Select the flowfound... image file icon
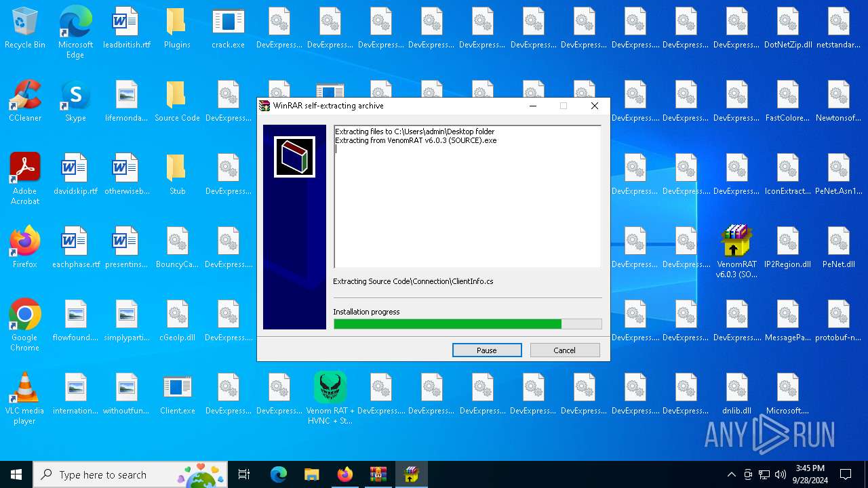This screenshot has width=868, height=488. 75,321
